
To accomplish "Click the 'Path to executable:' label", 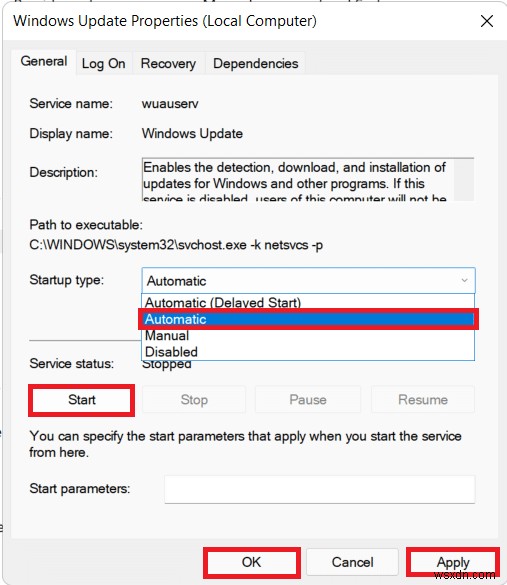I will click(86, 225).
